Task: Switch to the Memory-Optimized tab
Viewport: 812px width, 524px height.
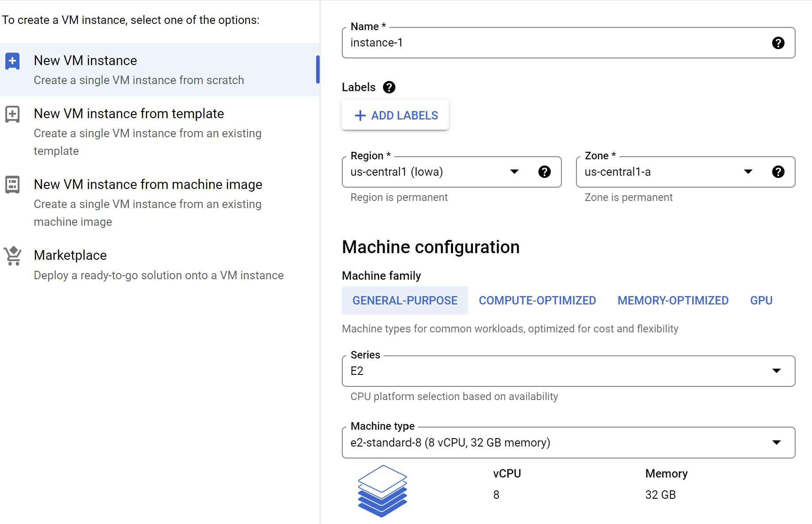Action: (x=673, y=301)
